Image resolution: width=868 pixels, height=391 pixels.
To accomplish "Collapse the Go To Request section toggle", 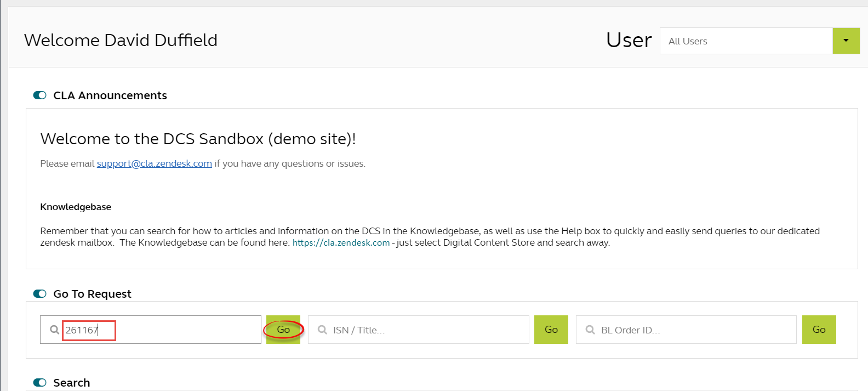I will (40, 294).
